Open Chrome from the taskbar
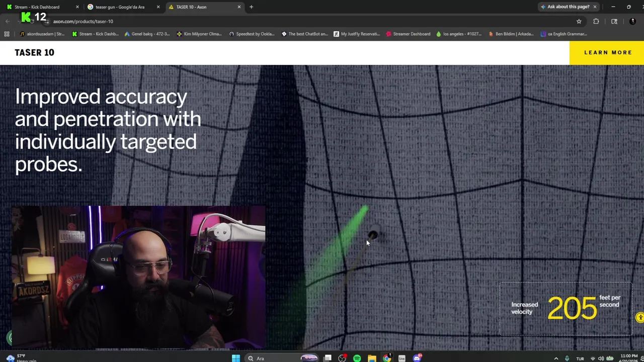 (x=386, y=358)
